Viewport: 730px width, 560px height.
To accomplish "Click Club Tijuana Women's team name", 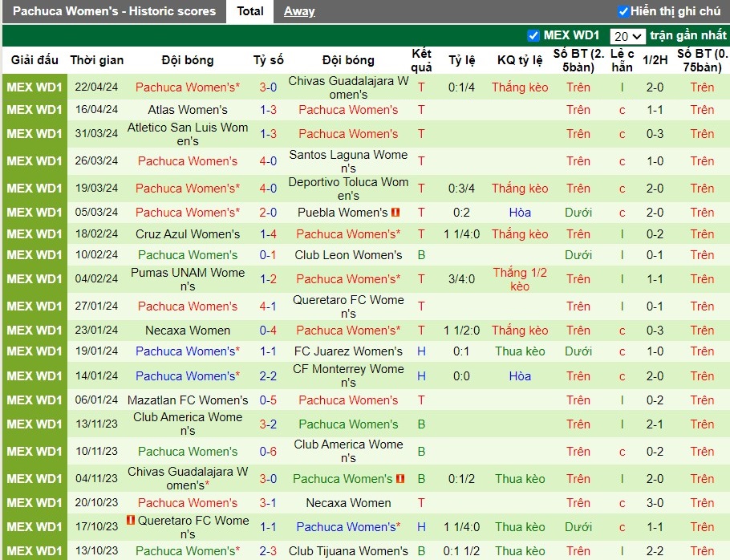I will pyautogui.click(x=348, y=551).
